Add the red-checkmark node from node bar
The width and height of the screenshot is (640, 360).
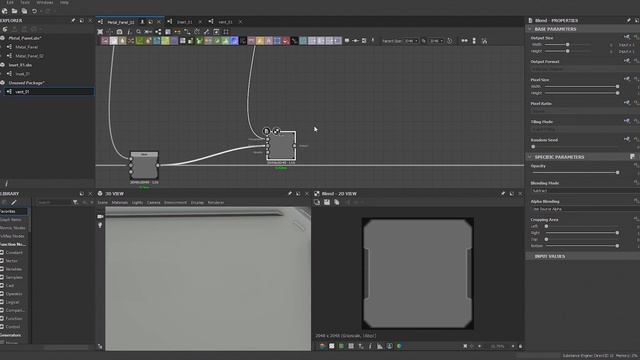click(286, 40)
